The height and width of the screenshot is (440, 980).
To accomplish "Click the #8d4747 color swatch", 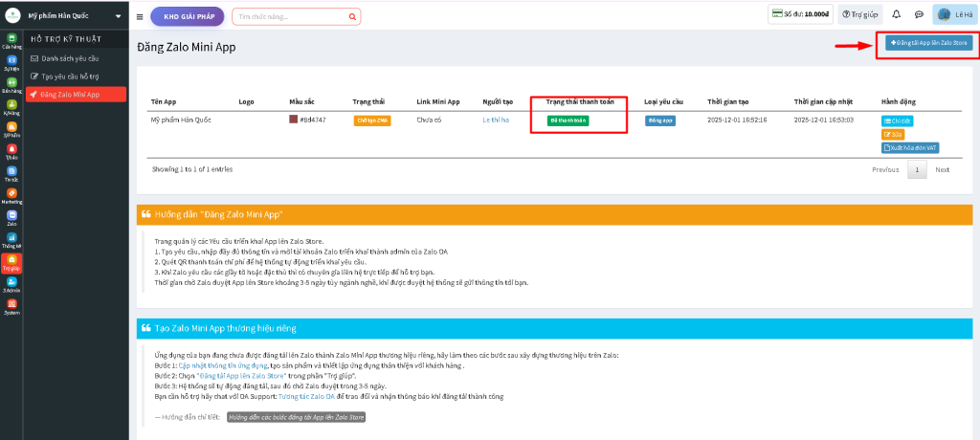I will 293,120.
